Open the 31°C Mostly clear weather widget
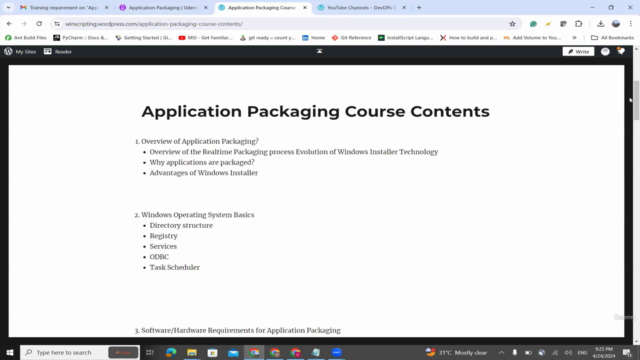This screenshot has width=640, height=360. pos(456,352)
